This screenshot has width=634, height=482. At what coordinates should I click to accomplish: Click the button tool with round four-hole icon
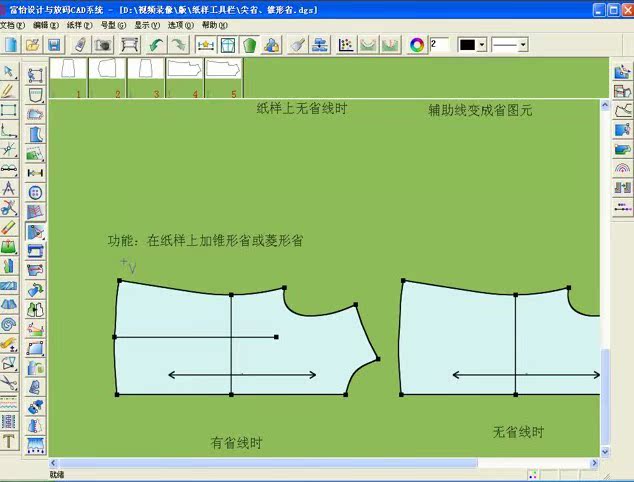tap(36, 192)
